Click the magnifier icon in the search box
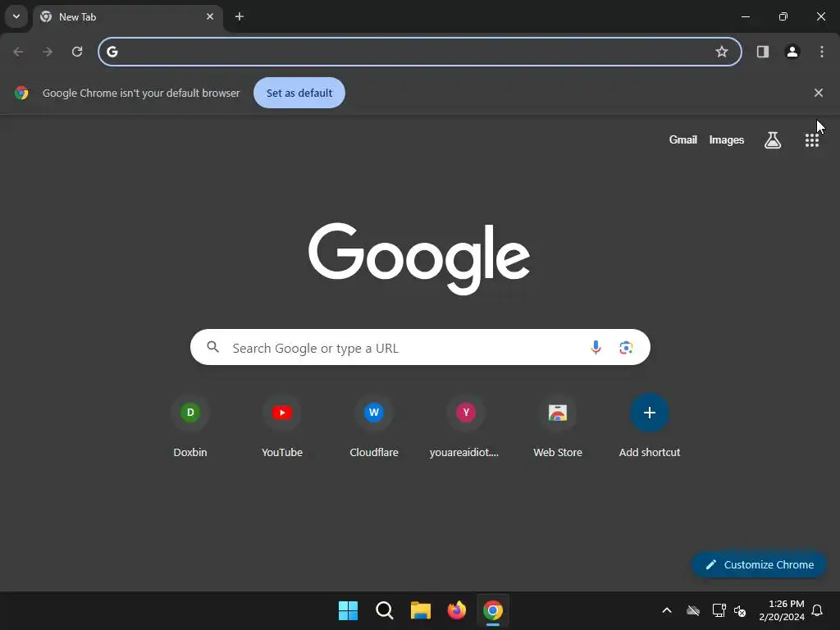The image size is (840, 630). (213, 347)
